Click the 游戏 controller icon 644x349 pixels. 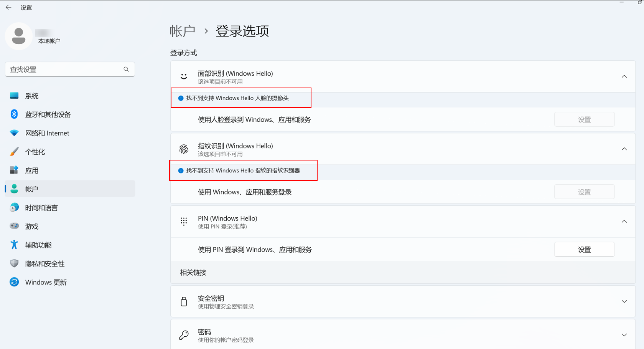[14, 226]
